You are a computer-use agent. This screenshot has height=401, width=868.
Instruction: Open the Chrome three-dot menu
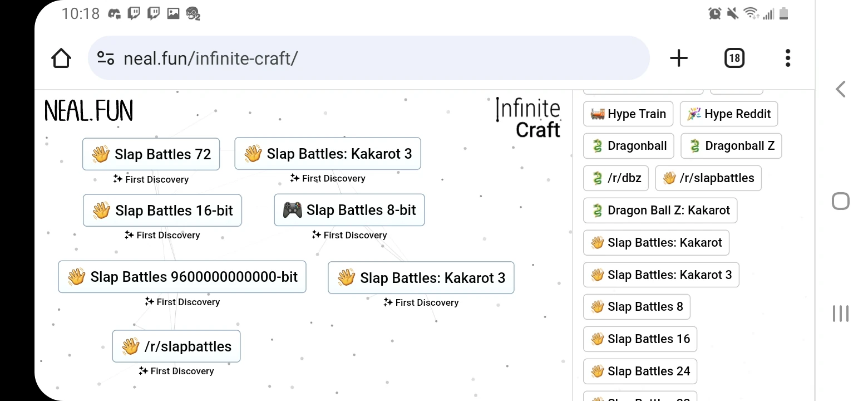click(787, 58)
